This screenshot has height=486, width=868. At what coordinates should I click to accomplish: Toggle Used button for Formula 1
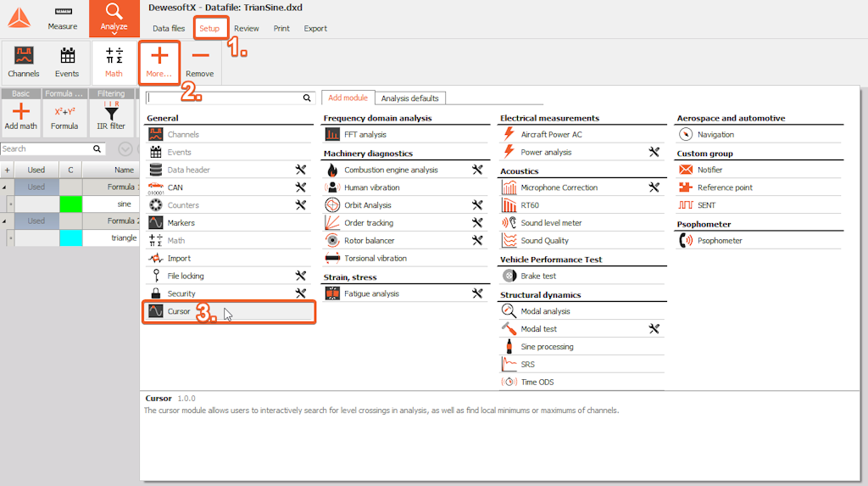[36, 187]
